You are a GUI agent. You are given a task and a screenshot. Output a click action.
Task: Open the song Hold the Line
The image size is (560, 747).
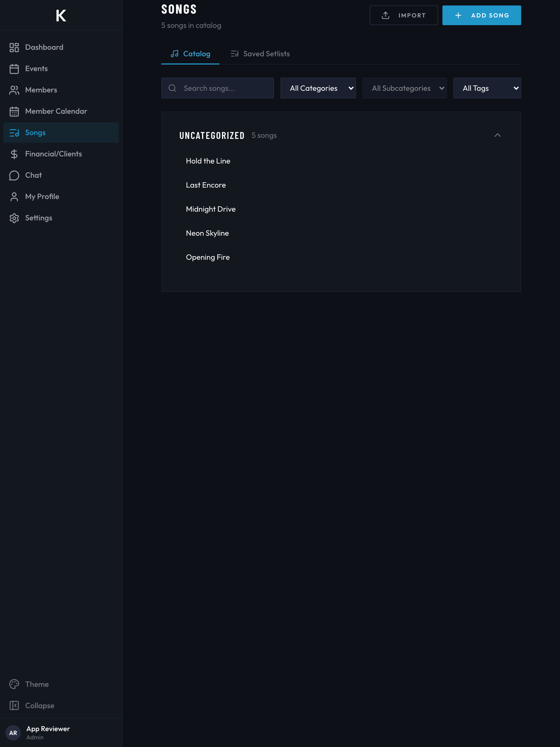208,161
